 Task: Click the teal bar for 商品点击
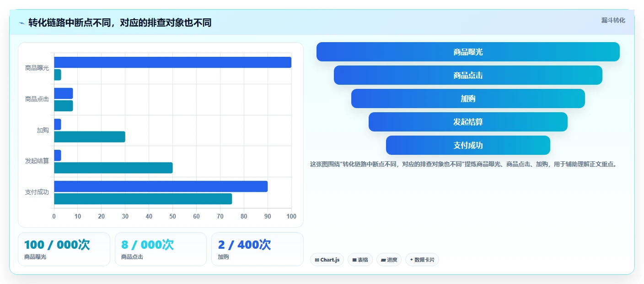click(64, 106)
